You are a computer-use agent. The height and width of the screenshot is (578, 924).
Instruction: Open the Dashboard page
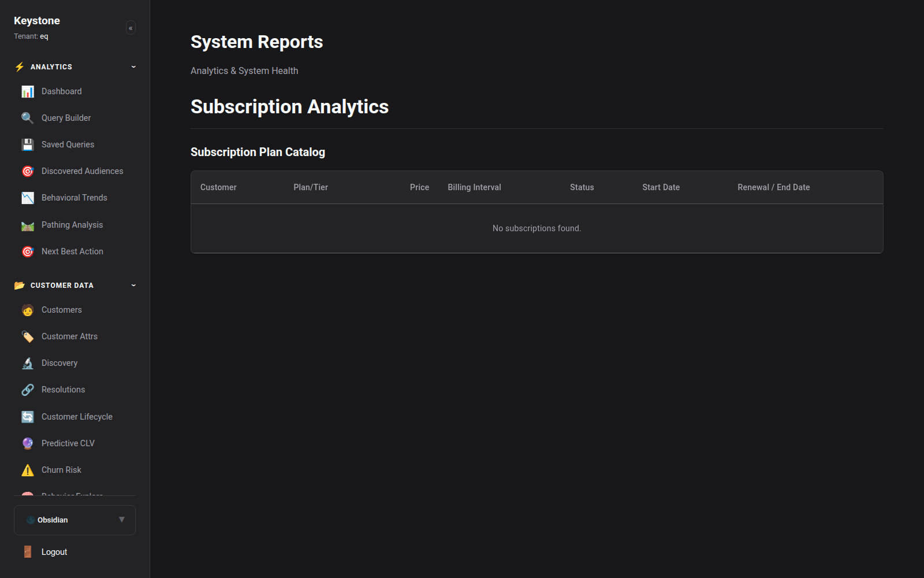tap(62, 91)
